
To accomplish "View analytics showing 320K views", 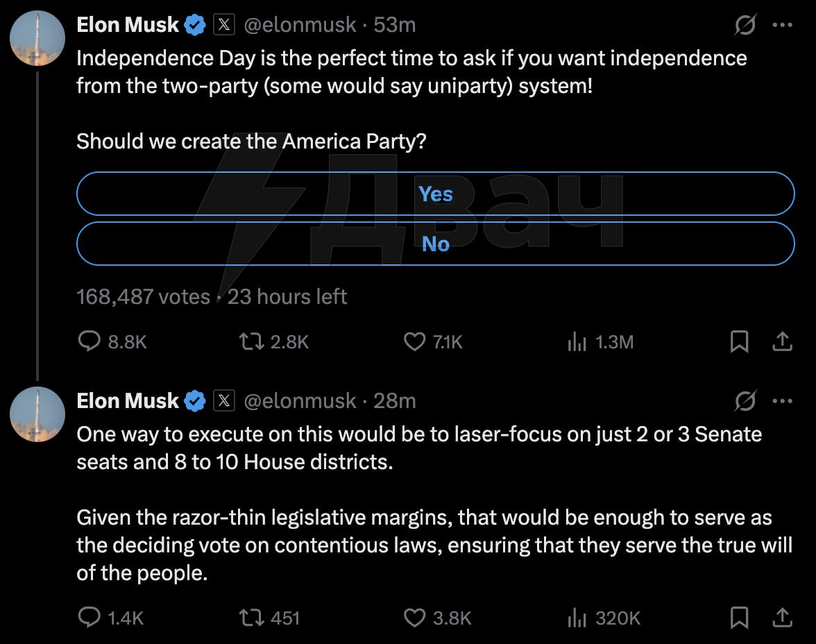I will click(x=604, y=618).
